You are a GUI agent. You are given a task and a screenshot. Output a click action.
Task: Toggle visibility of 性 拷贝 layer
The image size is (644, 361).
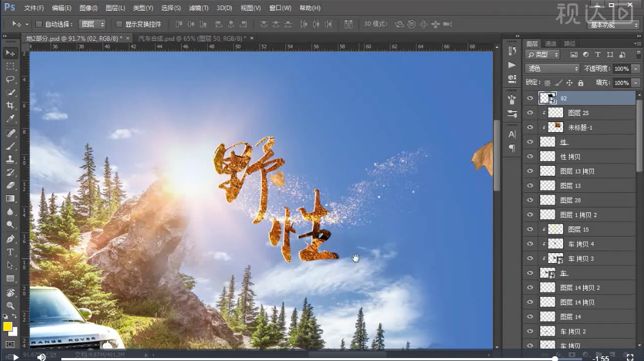530,156
